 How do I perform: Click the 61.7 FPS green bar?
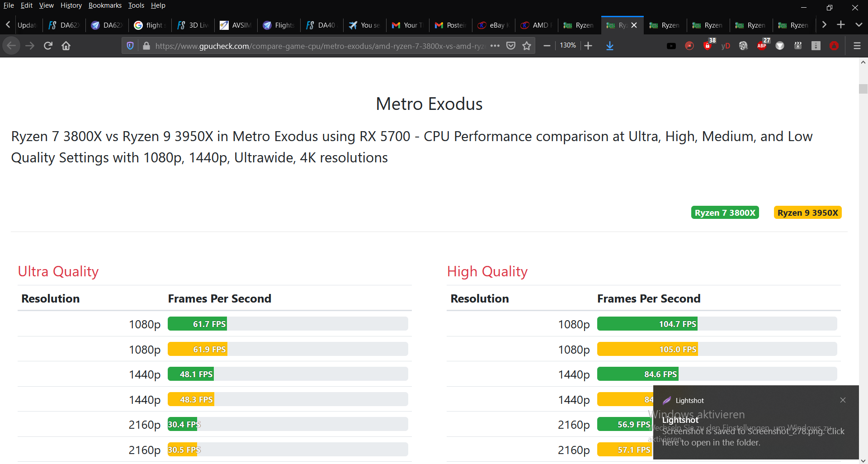197,324
